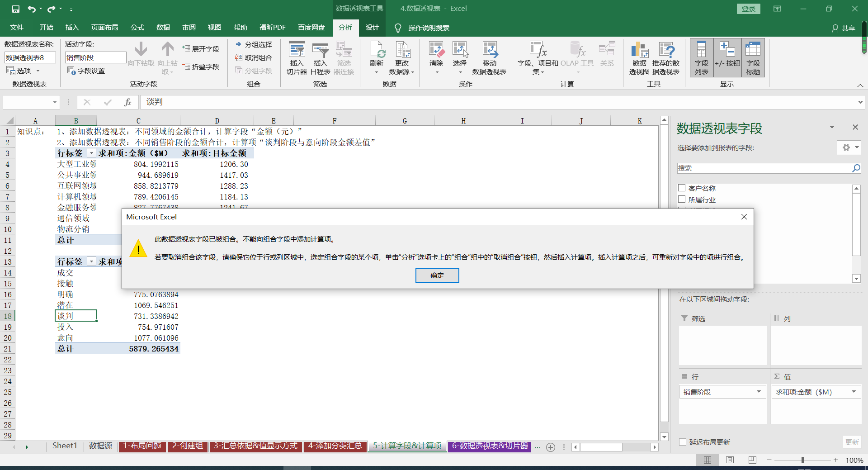Refresh the pivot table (刷新)

coord(376,58)
